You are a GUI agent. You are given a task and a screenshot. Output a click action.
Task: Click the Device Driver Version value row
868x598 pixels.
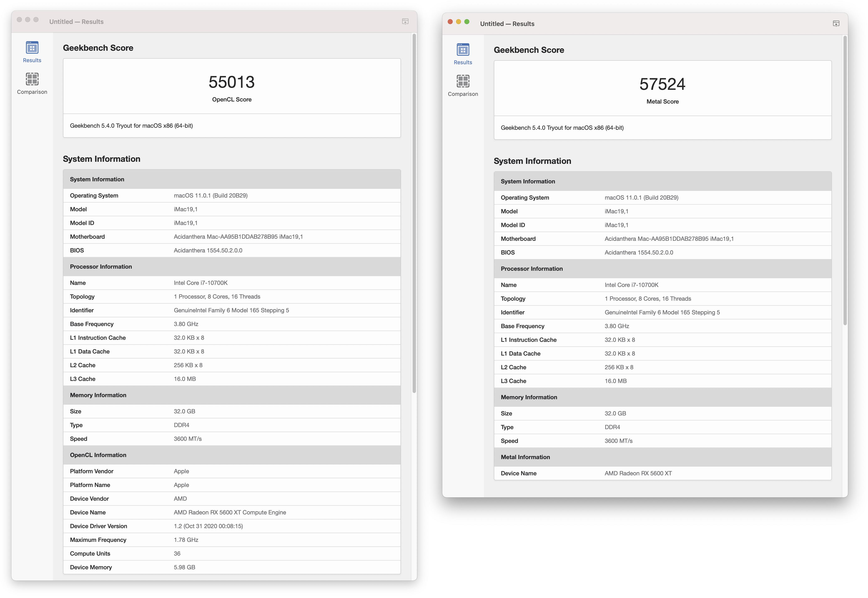coord(208,526)
